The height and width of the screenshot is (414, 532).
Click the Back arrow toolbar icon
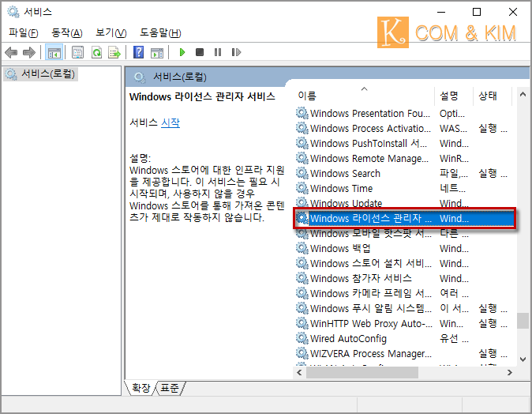[x=11, y=52]
